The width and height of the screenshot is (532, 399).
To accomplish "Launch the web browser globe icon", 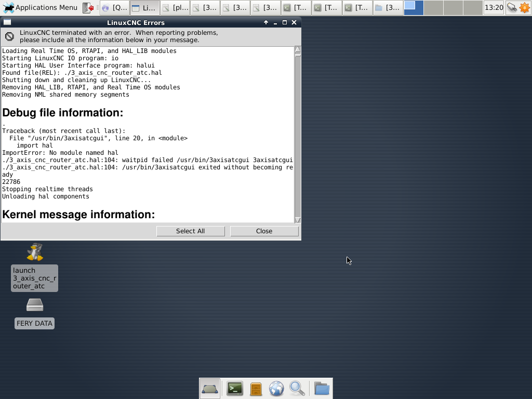I will (276, 389).
